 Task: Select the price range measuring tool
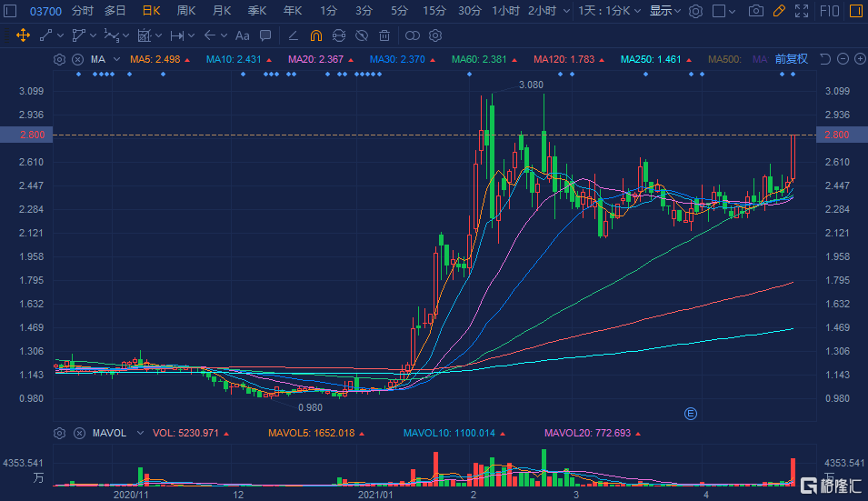[x=177, y=35]
